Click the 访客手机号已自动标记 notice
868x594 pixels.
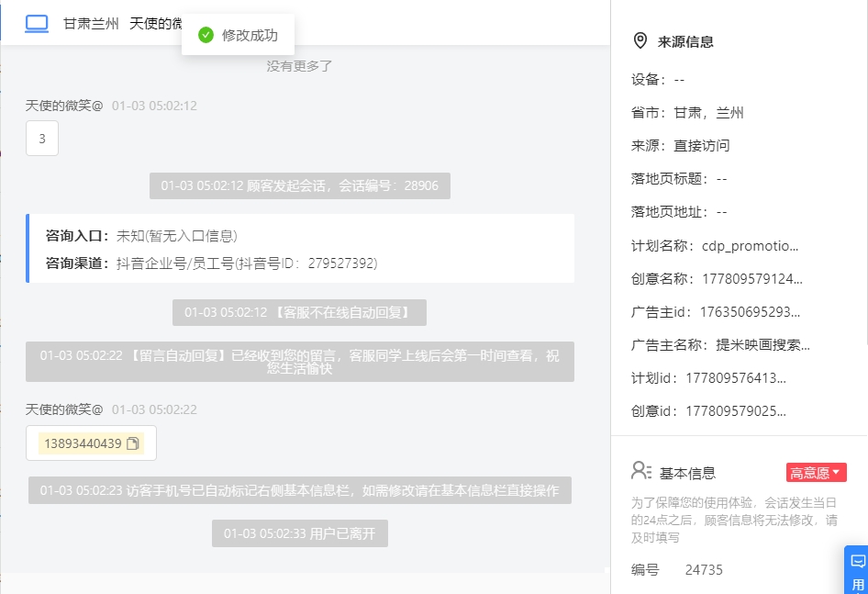click(299, 490)
